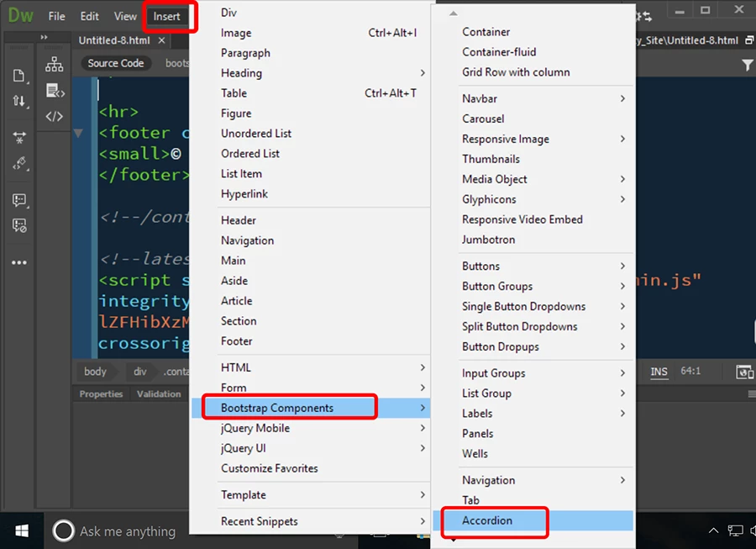Viewport: 756px width, 549px height.
Task: Collapse the footer code fold triangle
Action: click(x=79, y=133)
